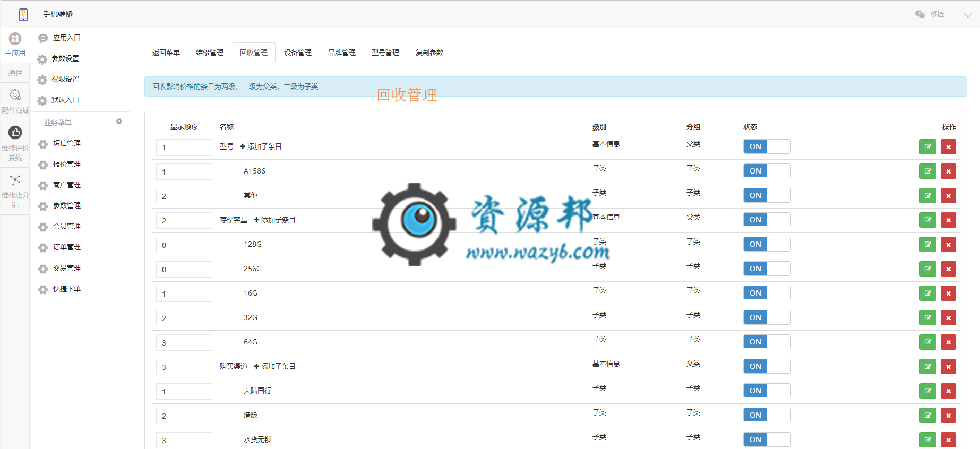The width and height of the screenshot is (980, 449).
Task: Click the edit icon for 型号 row
Action: point(927,147)
